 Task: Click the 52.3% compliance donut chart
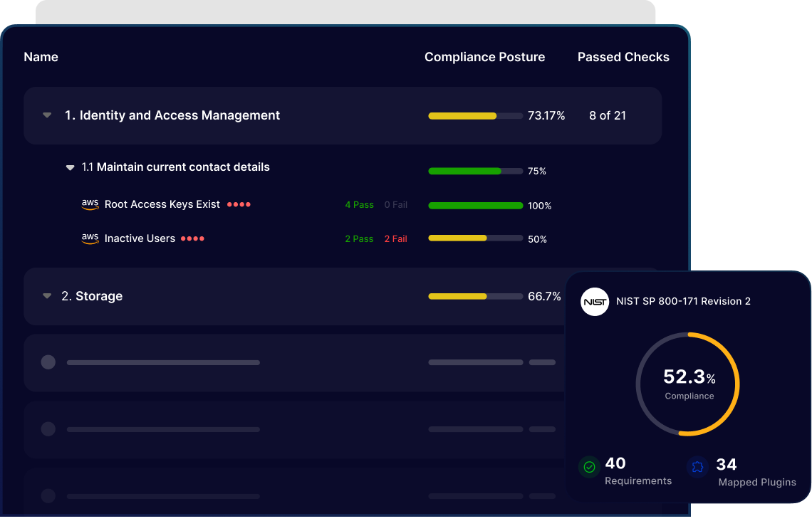(687, 384)
